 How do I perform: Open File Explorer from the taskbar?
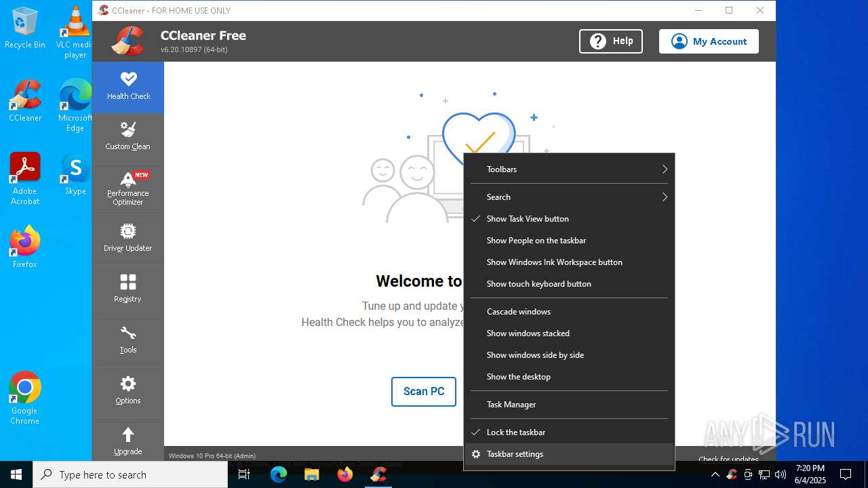pos(311,474)
